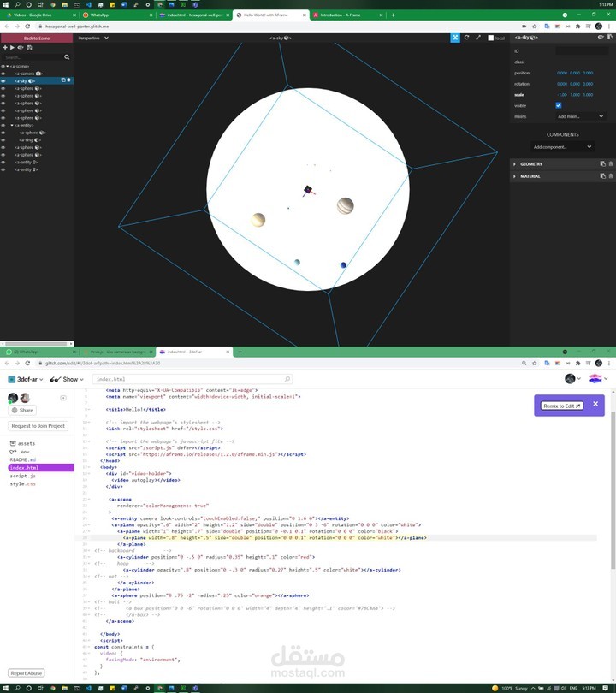Click the bottom taskbar search icon
616x693 pixels.
point(17,688)
